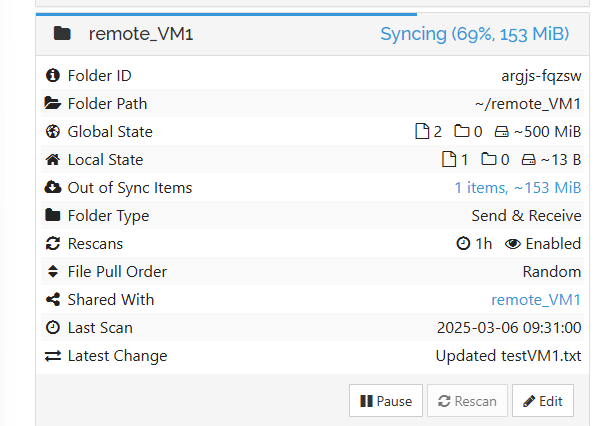611x426 pixels.
Task: Click the cloud download icon for Out of Sync Items
Action: pos(53,187)
